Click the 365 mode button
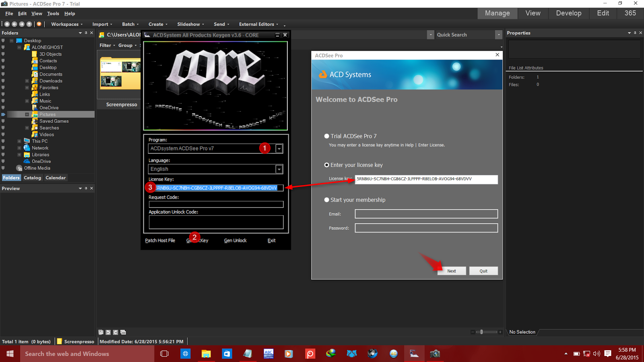This screenshot has height=362, width=644. click(x=630, y=13)
